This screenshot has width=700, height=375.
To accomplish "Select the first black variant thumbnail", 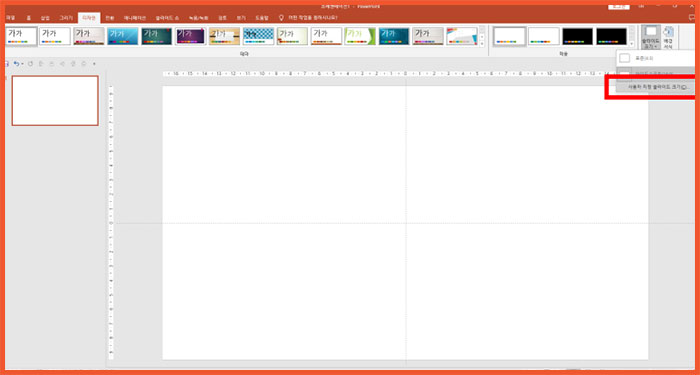I will pyautogui.click(x=578, y=36).
